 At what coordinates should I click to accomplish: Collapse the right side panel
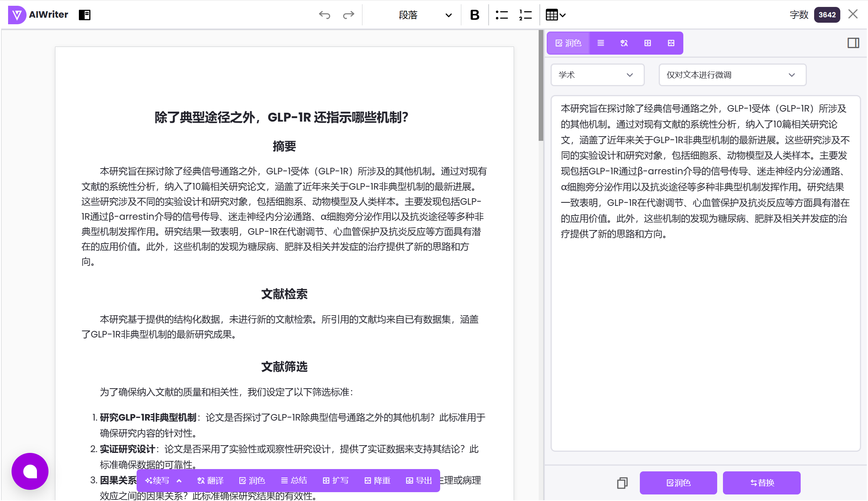(x=853, y=43)
